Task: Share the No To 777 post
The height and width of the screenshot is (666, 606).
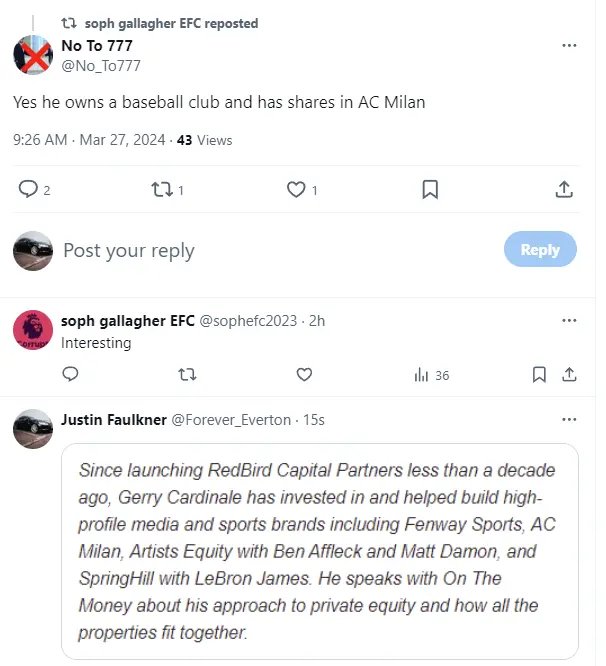Action: coord(564,189)
